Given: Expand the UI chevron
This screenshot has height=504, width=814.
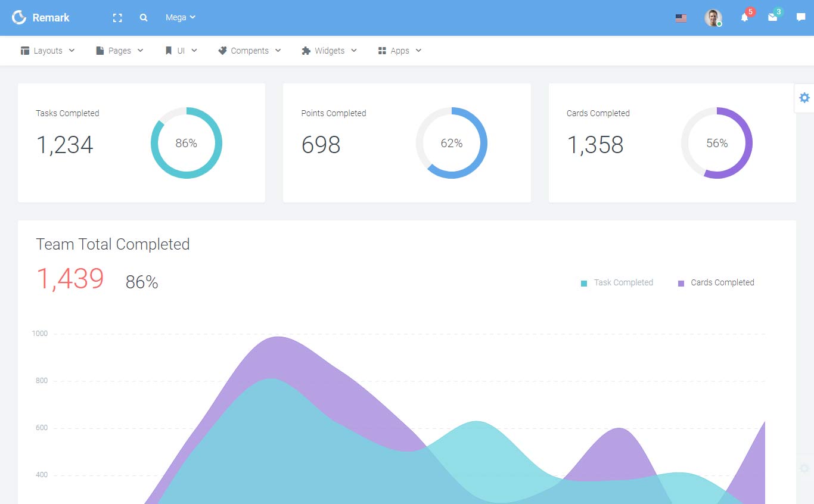Looking at the screenshot, I should [194, 51].
